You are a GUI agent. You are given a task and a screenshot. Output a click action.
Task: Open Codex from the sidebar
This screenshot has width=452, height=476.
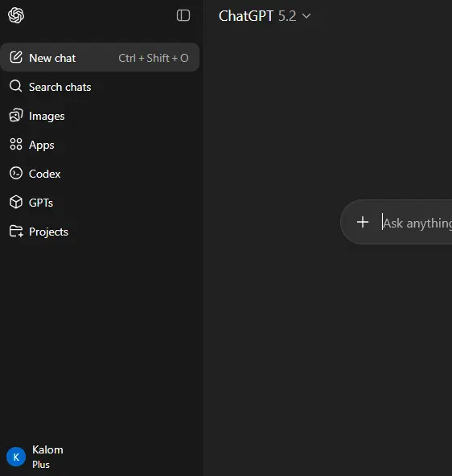[x=100, y=174]
